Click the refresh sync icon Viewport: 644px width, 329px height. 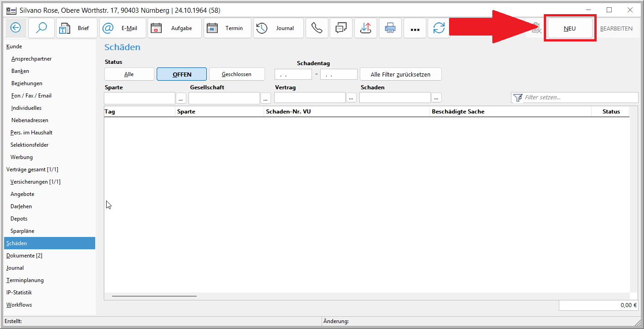point(439,28)
